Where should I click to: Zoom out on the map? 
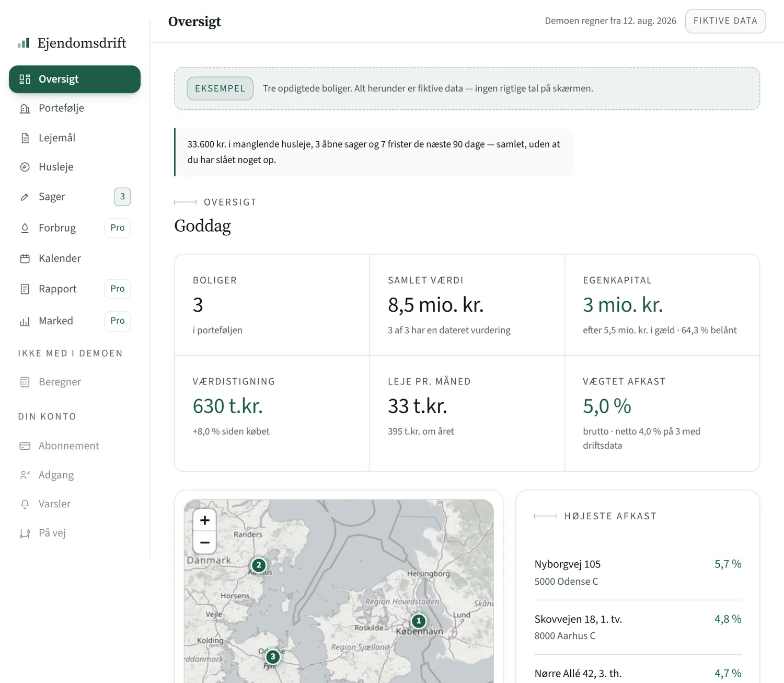[205, 543]
